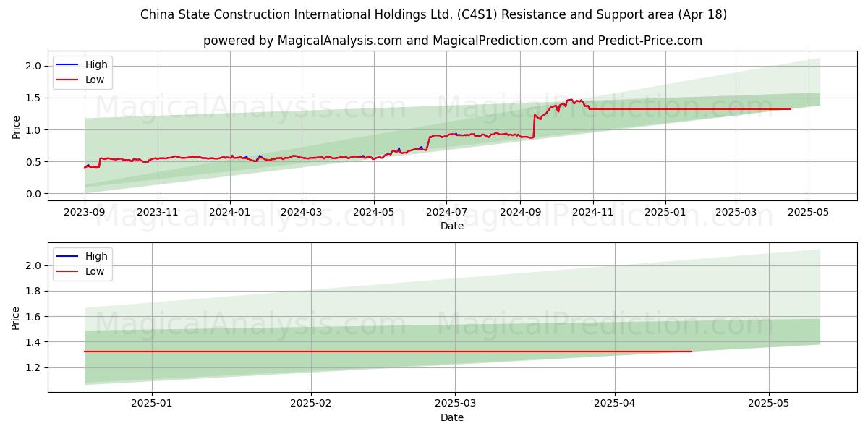Click the 2025-05 tick label on the bottom chart
The image size is (868, 434).
[769, 404]
